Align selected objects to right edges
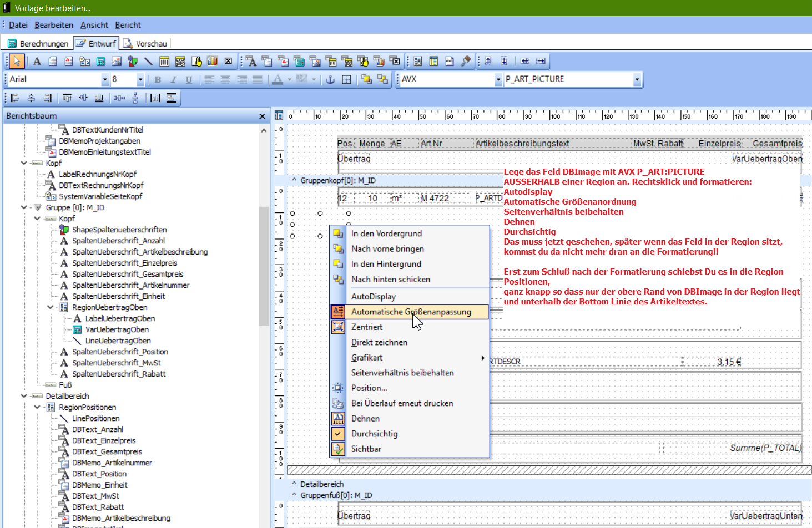 (x=47, y=98)
